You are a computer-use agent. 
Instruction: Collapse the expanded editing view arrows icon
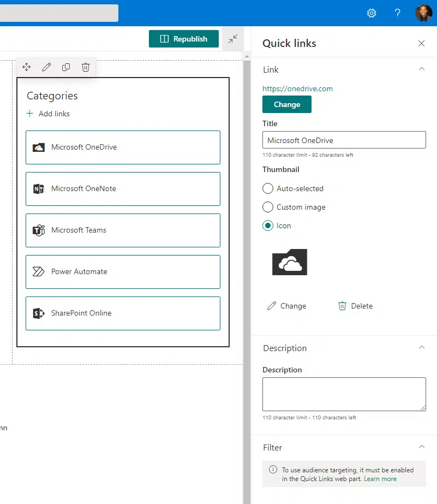tap(233, 39)
